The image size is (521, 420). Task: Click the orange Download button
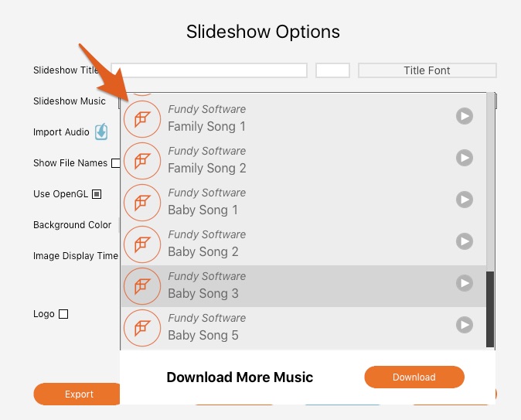coord(414,377)
